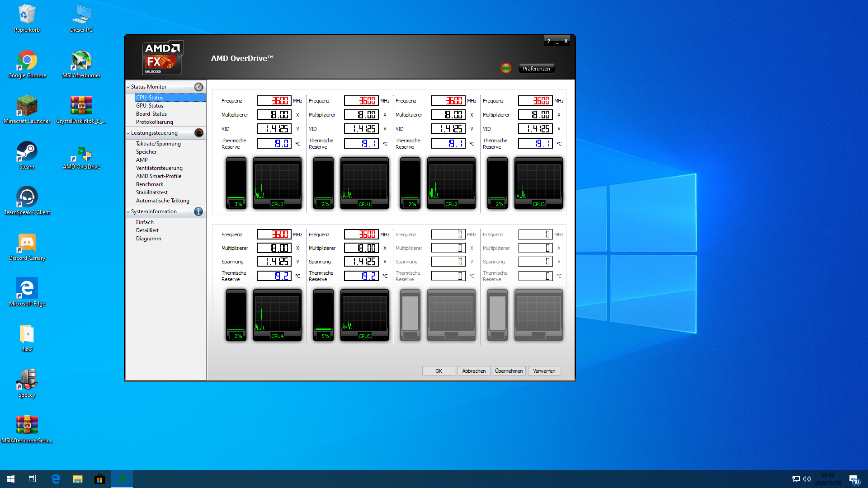Open File Explorer from the taskbar

click(78, 479)
